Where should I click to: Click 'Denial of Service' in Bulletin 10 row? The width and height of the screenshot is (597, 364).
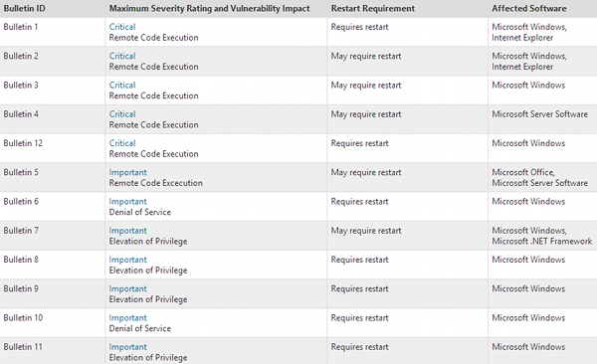tap(139, 328)
